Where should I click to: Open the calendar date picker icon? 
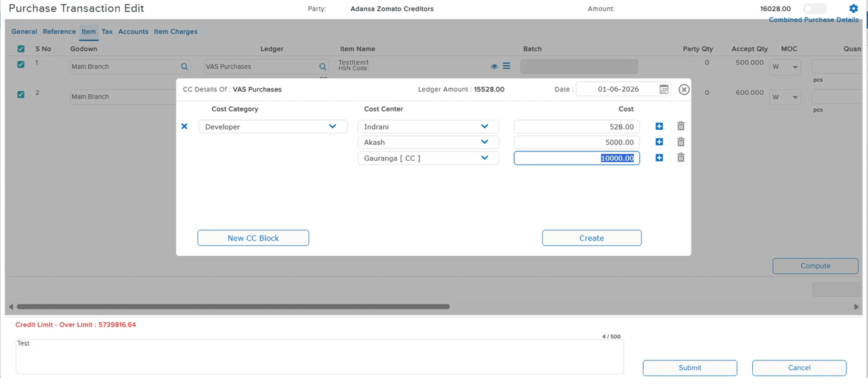pyautogui.click(x=664, y=90)
